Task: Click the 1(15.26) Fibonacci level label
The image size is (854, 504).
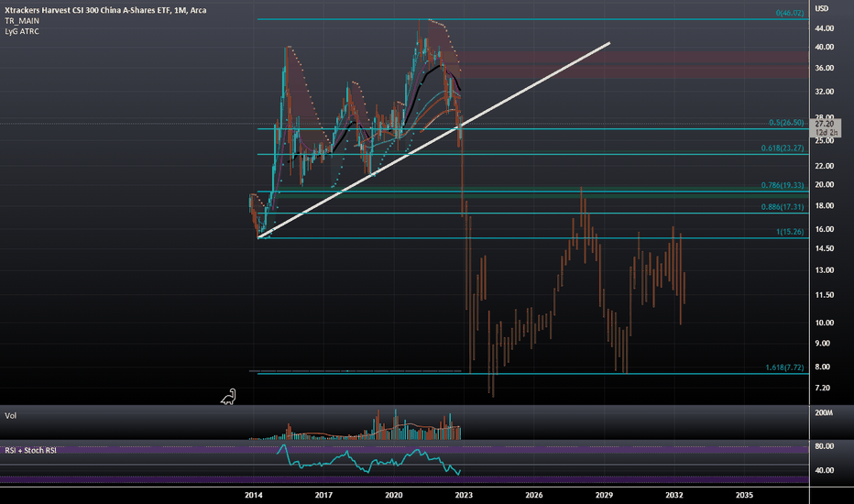Action: (x=790, y=232)
